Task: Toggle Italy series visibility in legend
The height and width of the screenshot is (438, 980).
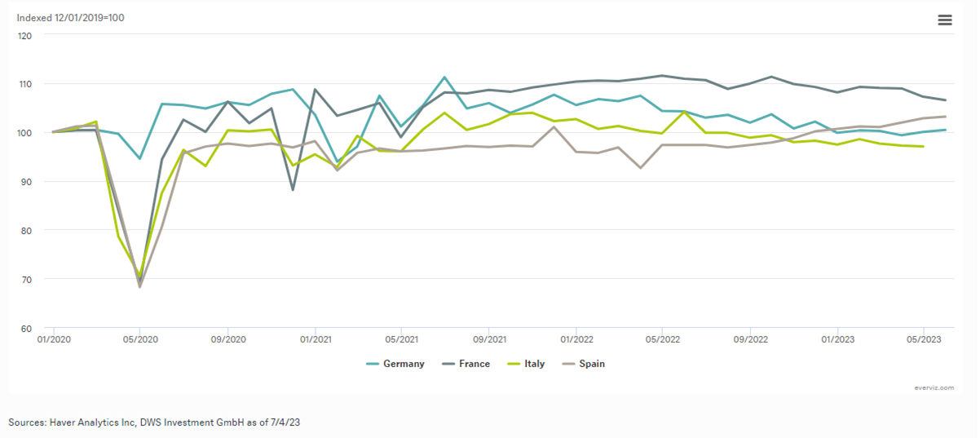Action: [534, 364]
